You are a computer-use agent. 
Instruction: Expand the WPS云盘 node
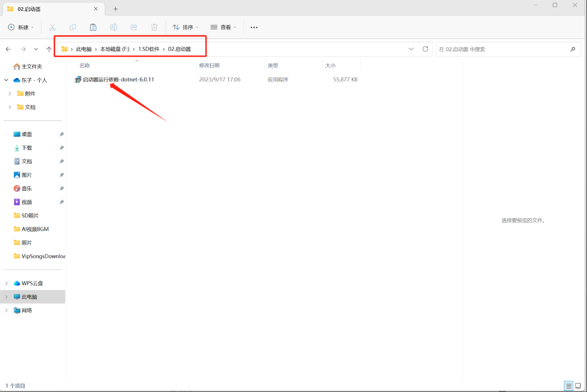point(7,283)
